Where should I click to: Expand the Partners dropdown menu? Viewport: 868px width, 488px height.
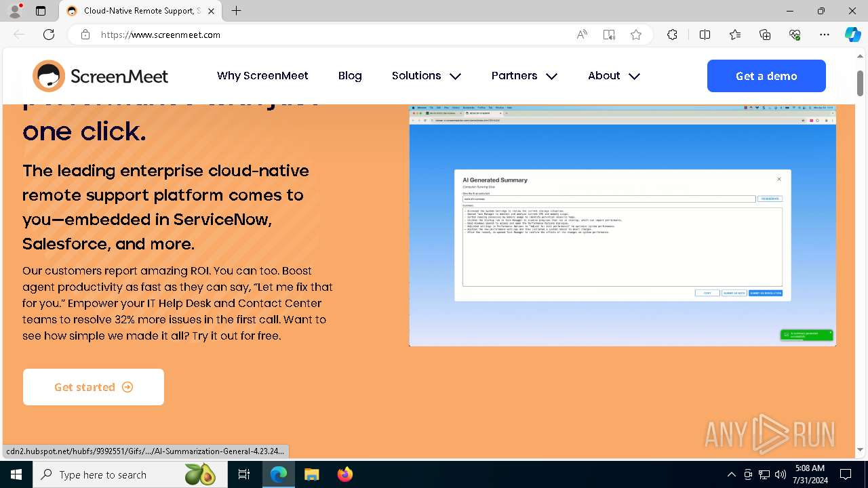[525, 76]
